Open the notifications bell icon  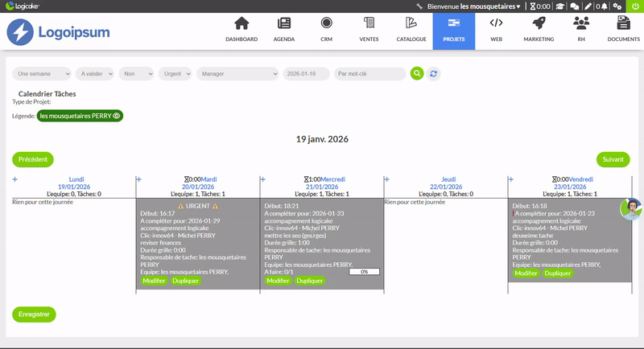[x=604, y=6]
